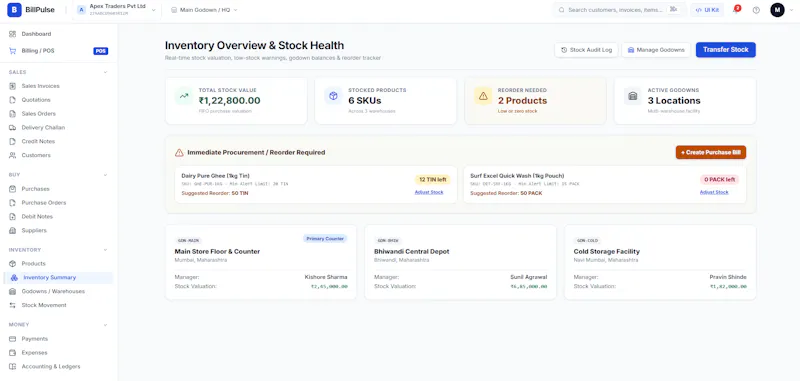Open notifications bell icon
The width and height of the screenshot is (800, 381).
click(736, 10)
